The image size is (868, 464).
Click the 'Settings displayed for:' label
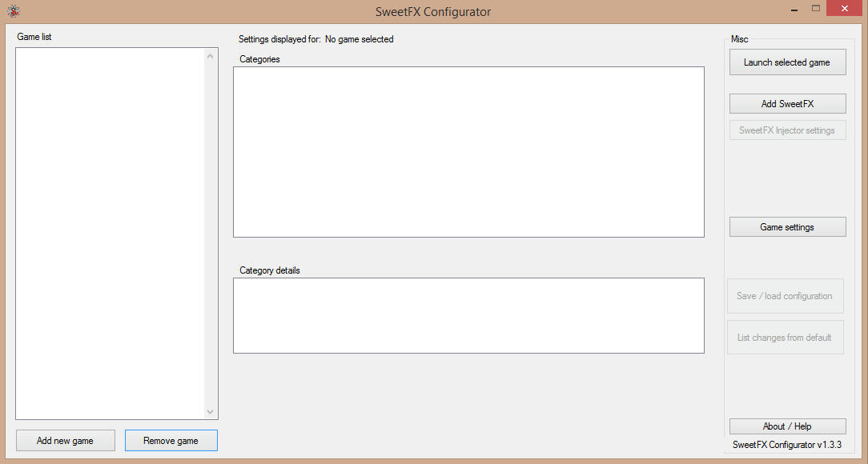click(x=279, y=39)
